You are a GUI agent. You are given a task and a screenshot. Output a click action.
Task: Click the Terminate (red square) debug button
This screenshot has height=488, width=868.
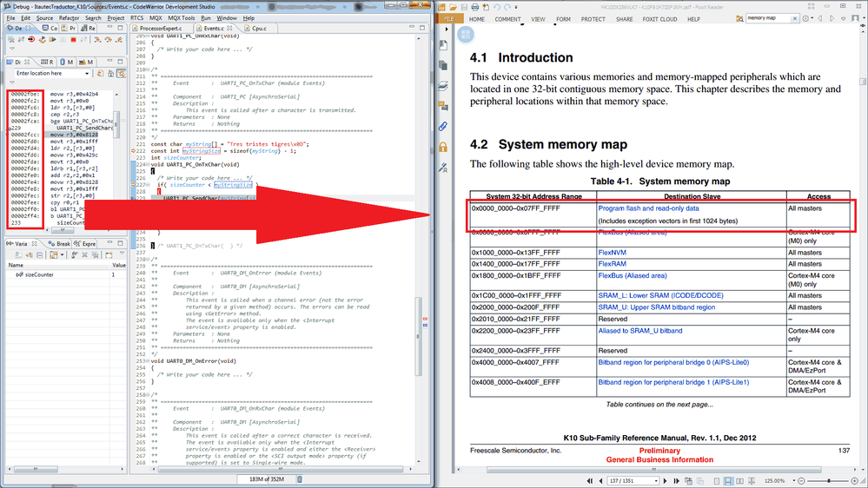(73, 39)
